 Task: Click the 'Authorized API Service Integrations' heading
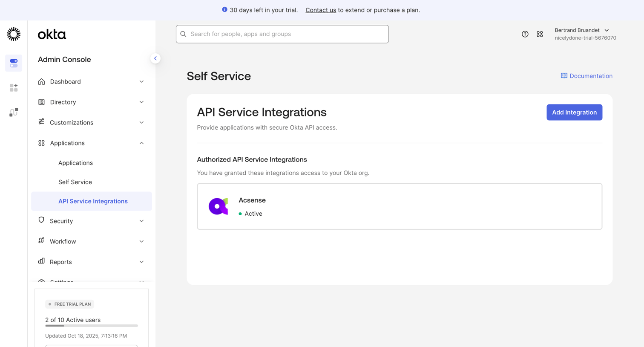coord(252,159)
